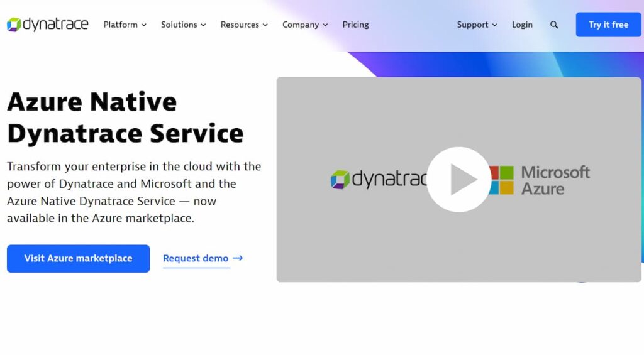Select the Azure Native Dynatrace Service heading
This screenshot has height=355, width=644.
125,117
